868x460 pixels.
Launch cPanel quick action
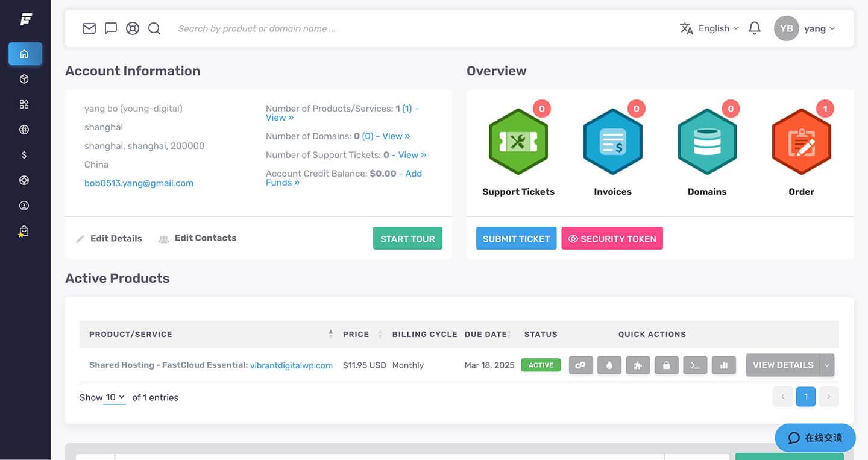(581, 365)
